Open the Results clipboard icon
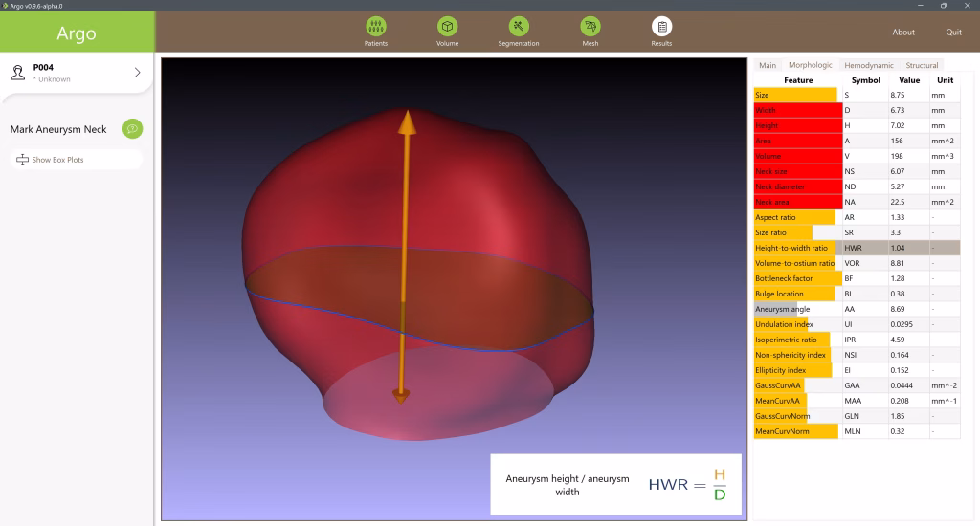980x526 pixels. [x=661, y=27]
